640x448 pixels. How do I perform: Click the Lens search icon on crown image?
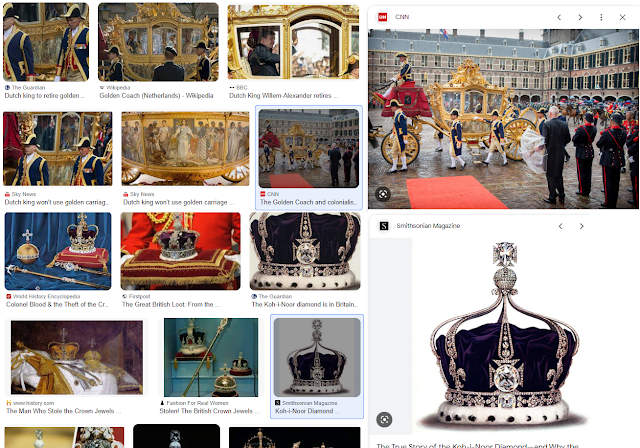coord(384,419)
